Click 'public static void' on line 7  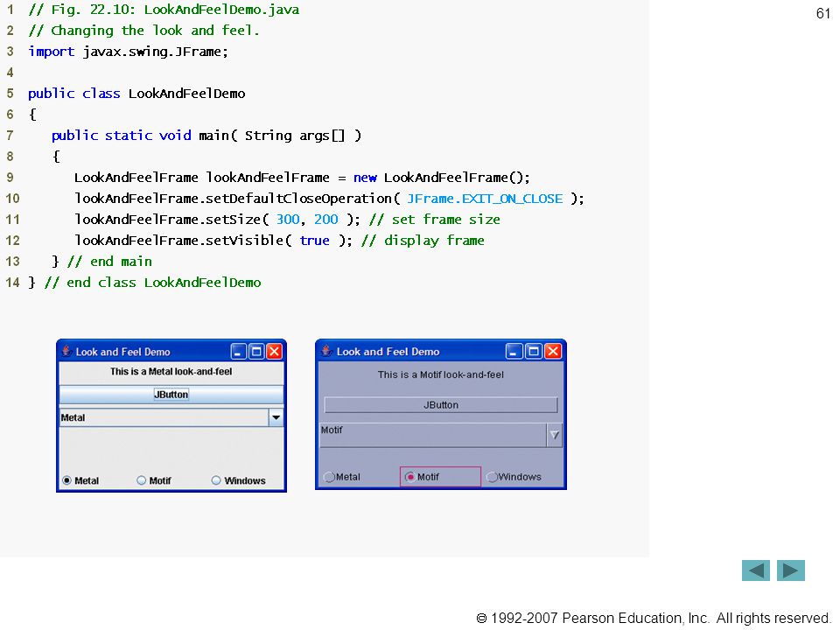click(x=121, y=136)
